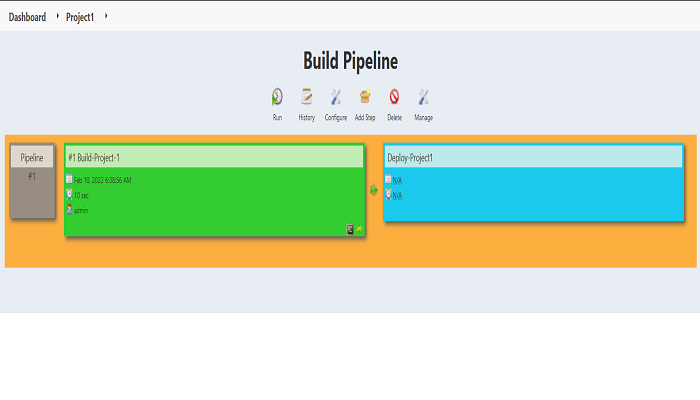The width and height of the screenshot is (700, 400).
Task: Open the Configure tools icon
Action: [336, 97]
